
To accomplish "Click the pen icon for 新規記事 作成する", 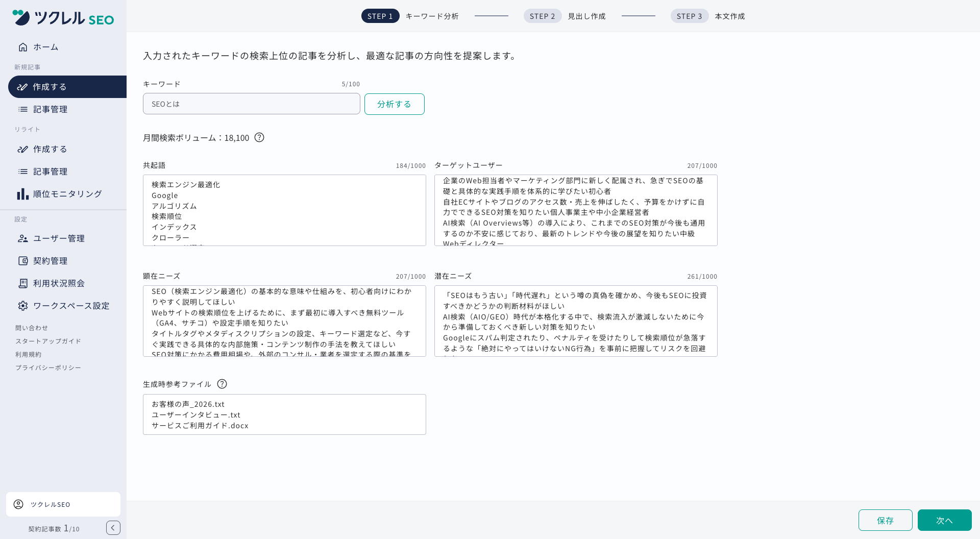I will [22, 87].
